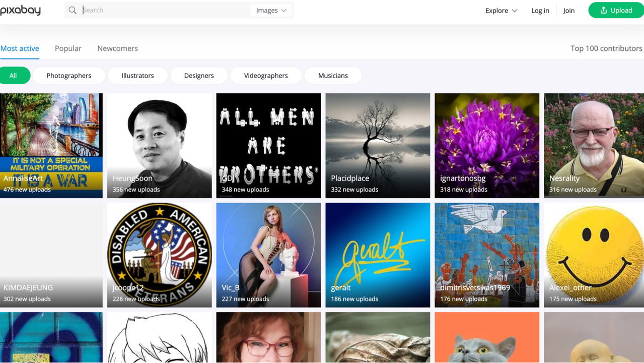Switch to the Newcomers tab
The height and width of the screenshot is (363, 644).
click(117, 48)
